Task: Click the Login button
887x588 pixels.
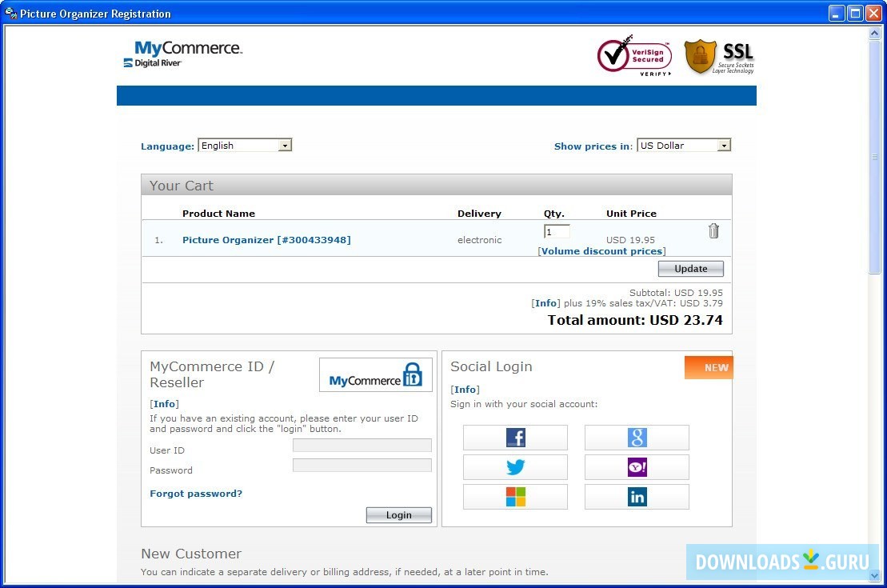Action: 399,515
